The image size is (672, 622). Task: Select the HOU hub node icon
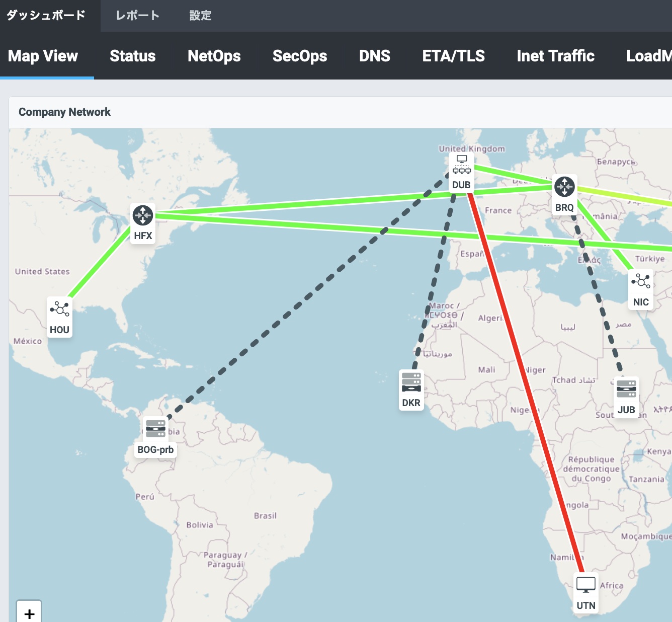pos(60,309)
